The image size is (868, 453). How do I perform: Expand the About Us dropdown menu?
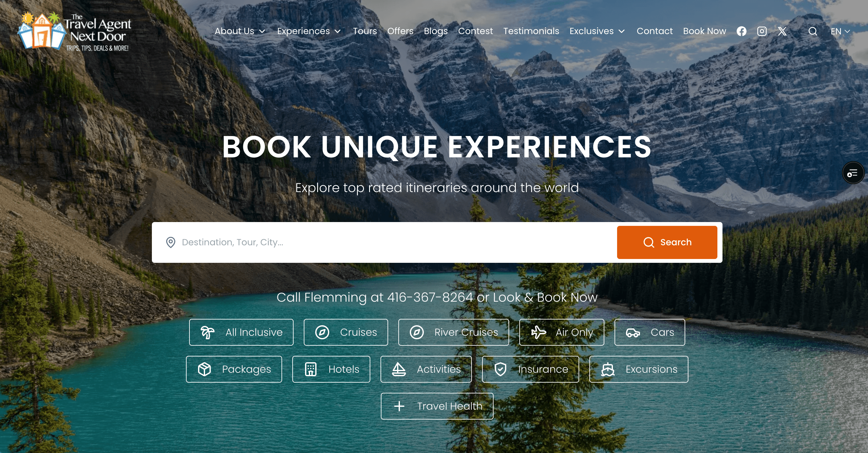point(240,31)
